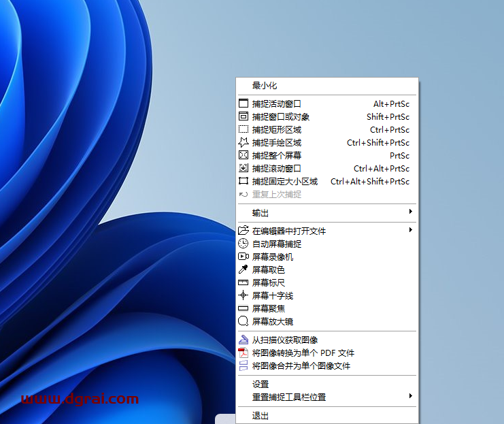
Task: Select 捕捉矩形区域 menu entry
Action: 327,129
